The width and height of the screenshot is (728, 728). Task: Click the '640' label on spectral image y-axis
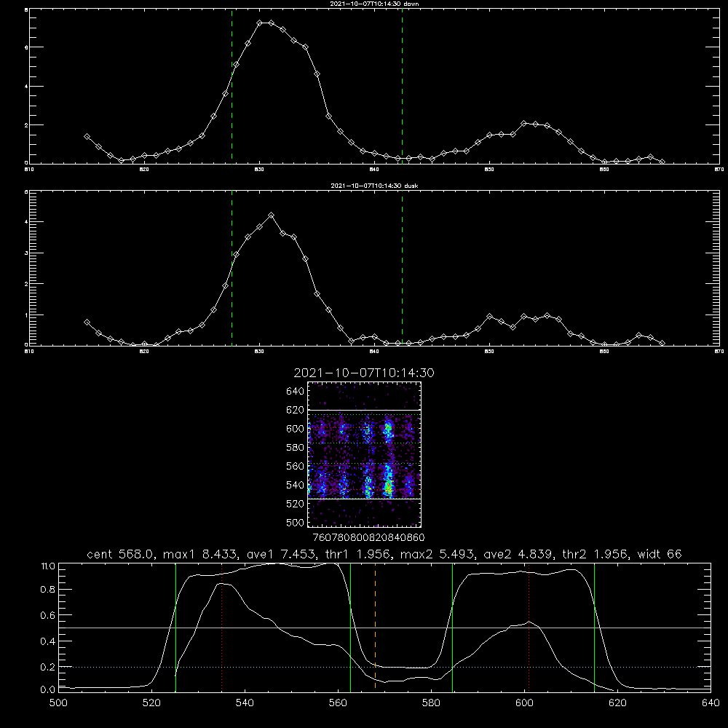pyautogui.click(x=296, y=392)
